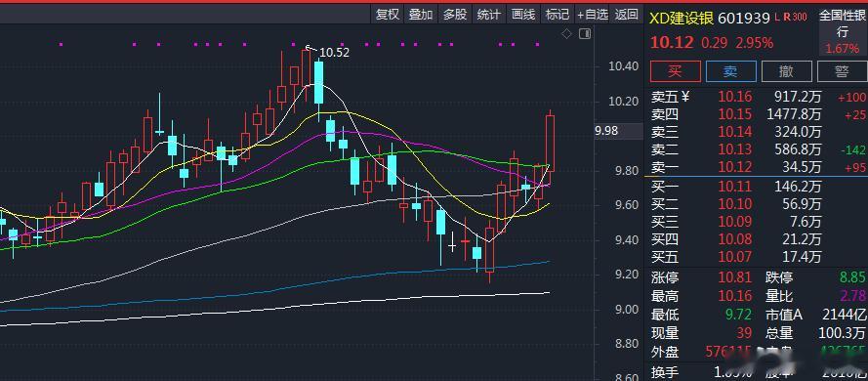The width and height of the screenshot is (868, 381).
Task: Select 卖一 price 10.12
Action: [735, 166]
